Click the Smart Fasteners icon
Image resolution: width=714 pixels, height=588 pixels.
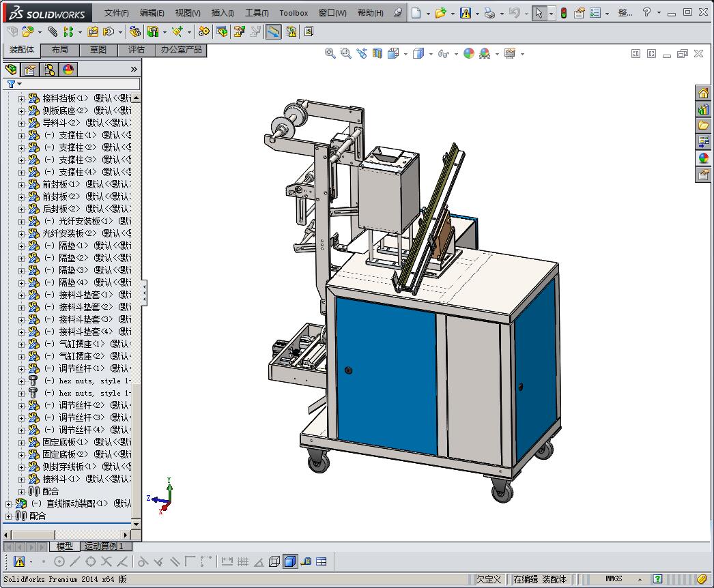93,31
